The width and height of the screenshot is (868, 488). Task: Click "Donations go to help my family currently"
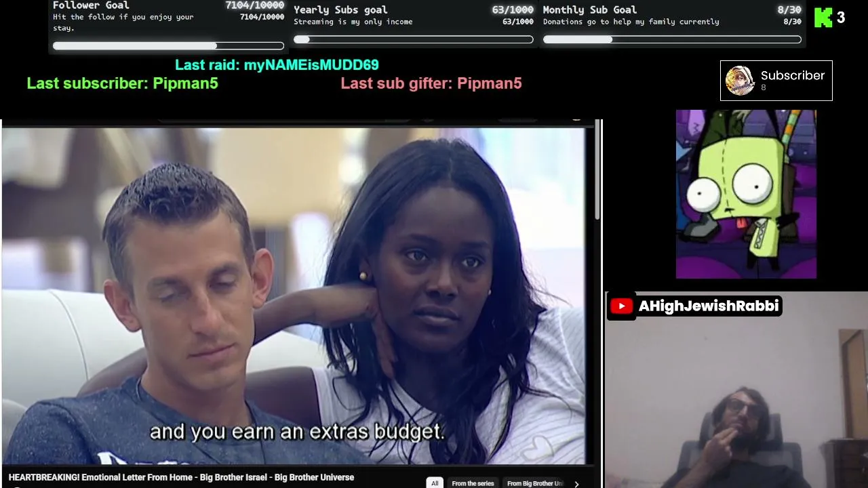click(631, 22)
